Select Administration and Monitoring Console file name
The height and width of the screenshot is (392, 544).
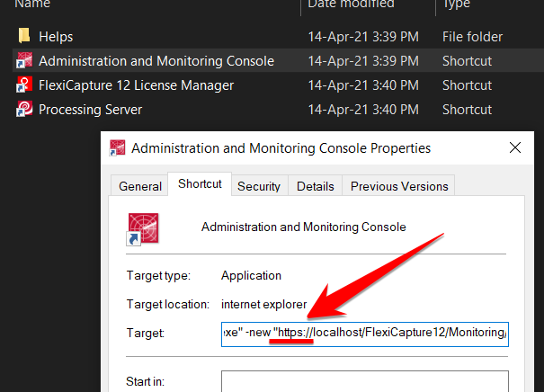[x=156, y=61]
